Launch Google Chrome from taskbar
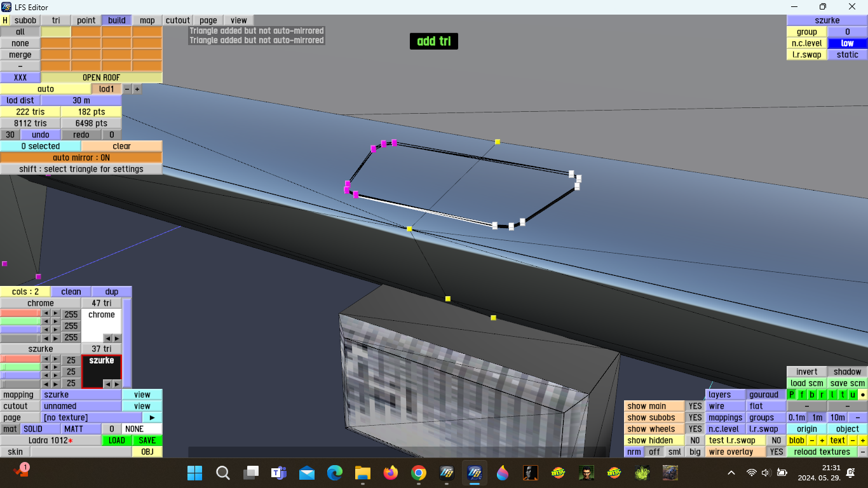Image resolution: width=868 pixels, height=488 pixels. point(419,473)
